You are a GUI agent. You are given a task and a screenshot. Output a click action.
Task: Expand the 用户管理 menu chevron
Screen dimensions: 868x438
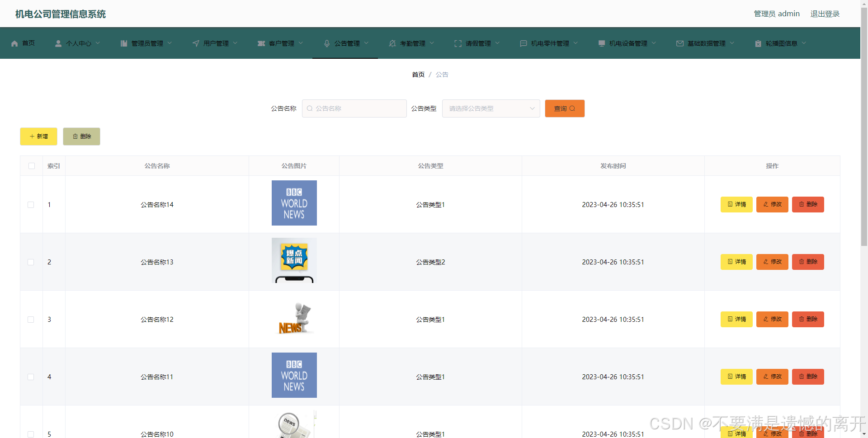[235, 43]
